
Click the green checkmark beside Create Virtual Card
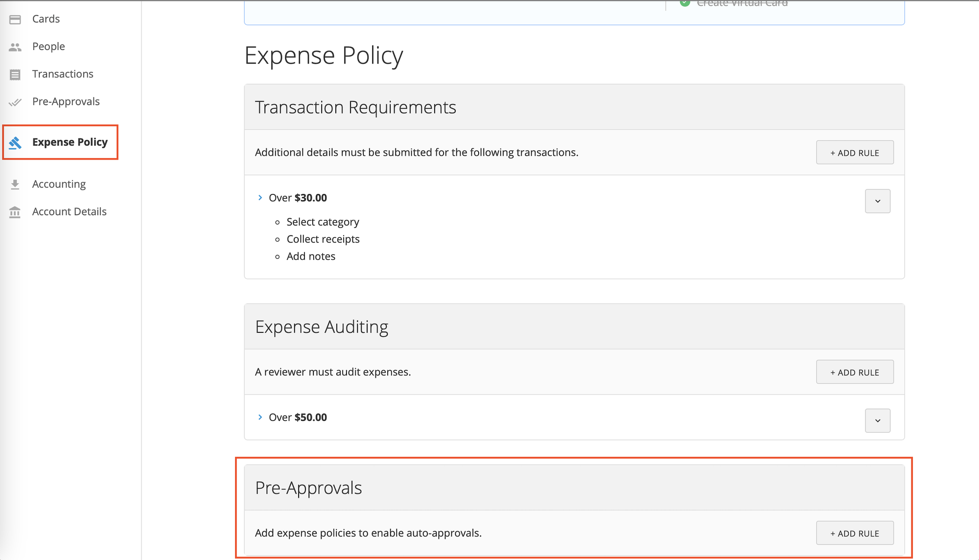tap(684, 3)
